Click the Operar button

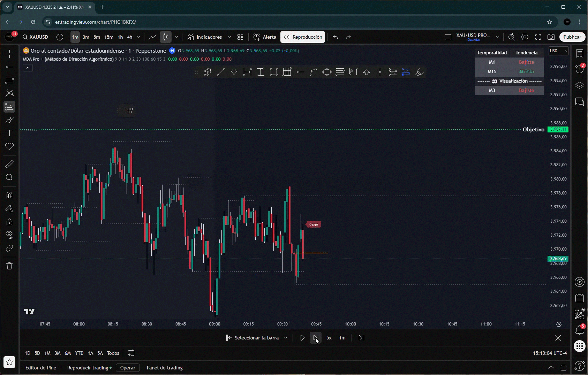coord(128,368)
